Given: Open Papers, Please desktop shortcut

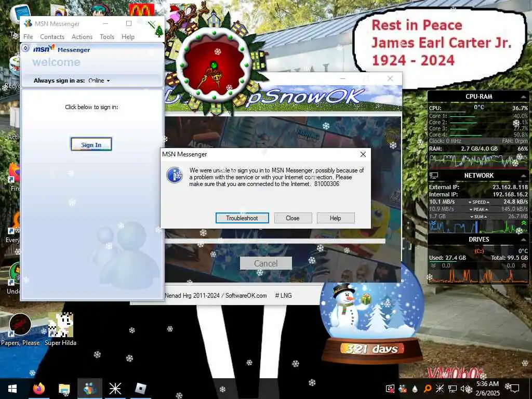Looking at the screenshot, I should (20, 330).
